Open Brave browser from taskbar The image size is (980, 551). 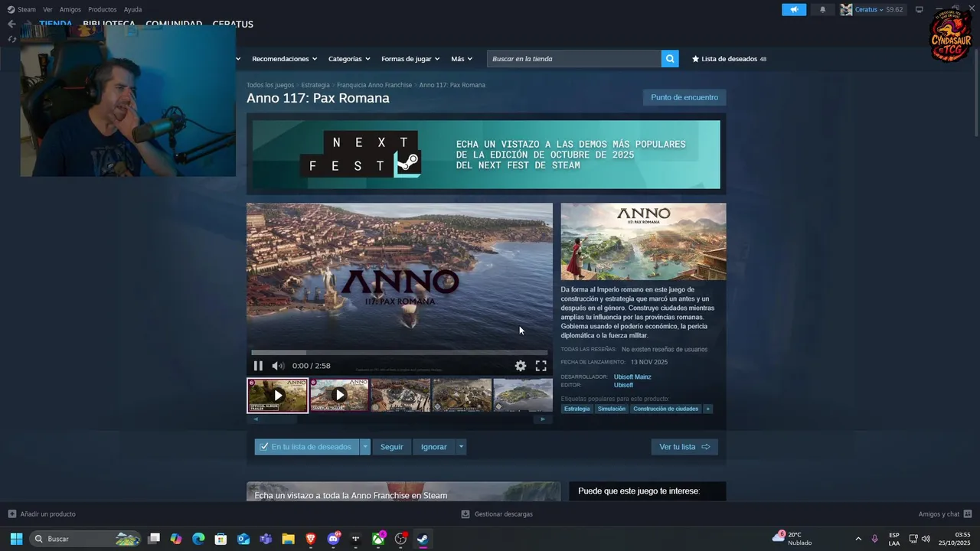pos(311,539)
